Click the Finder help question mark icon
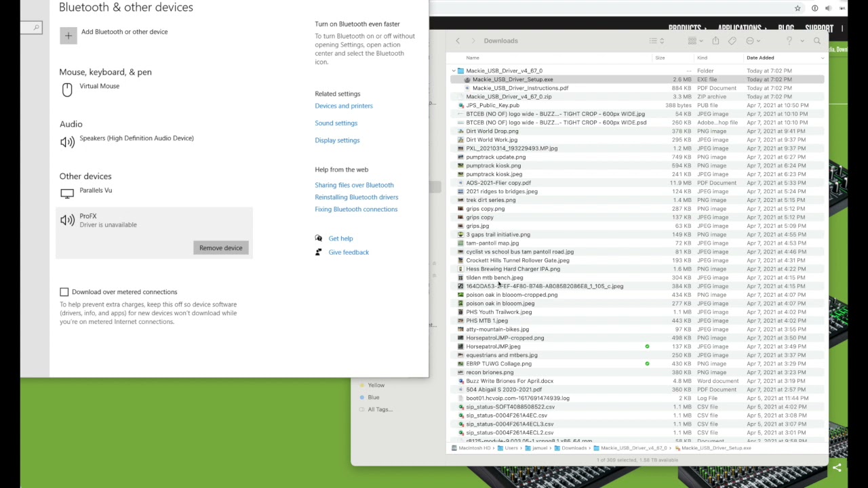The image size is (868, 488). click(x=789, y=41)
